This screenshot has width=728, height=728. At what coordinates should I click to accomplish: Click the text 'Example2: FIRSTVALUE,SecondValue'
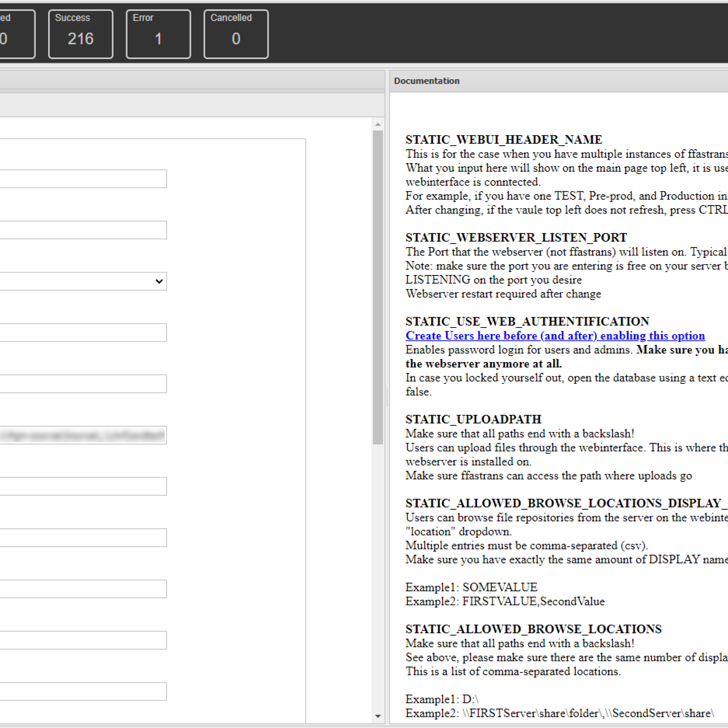[505, 601]
